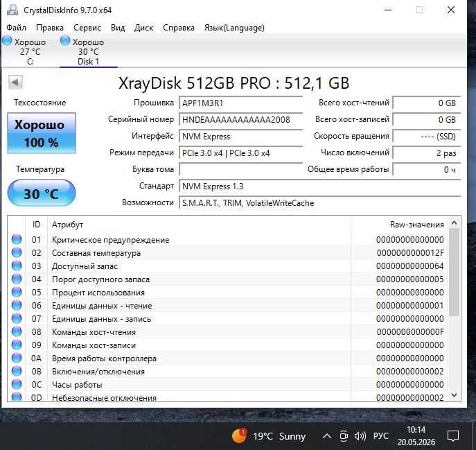Click the Прошивка field APF1M3R1
This screenshot has width=476, height=450.
point(240,103)
